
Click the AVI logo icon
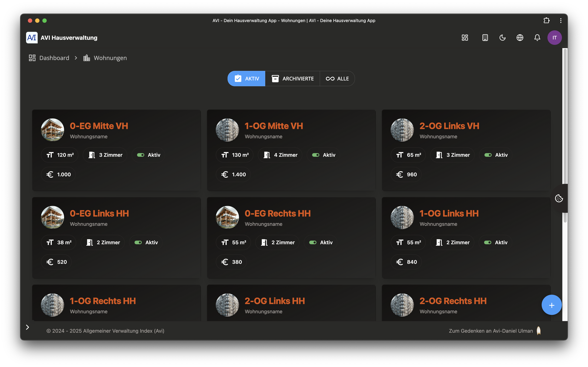pyautogui.click(x=32, y=38)
